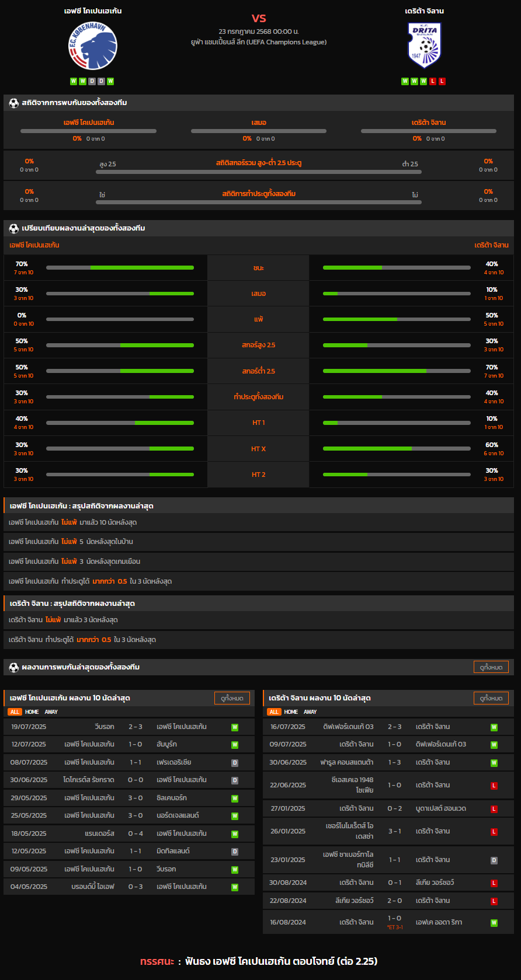
Task: Select AWAY filter in Drita last 10 matches
Action: [310, 712]
